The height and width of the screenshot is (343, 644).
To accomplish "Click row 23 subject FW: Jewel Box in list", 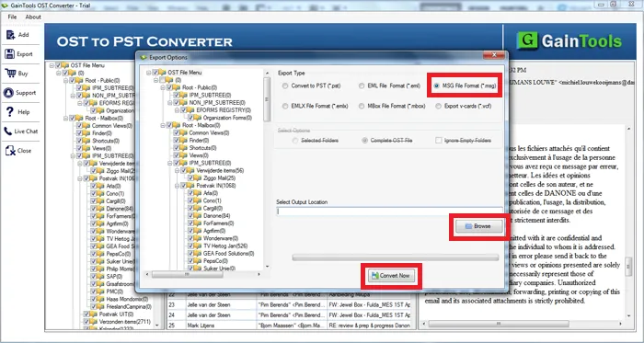I will pyautogui.click(x=369, y=305).
